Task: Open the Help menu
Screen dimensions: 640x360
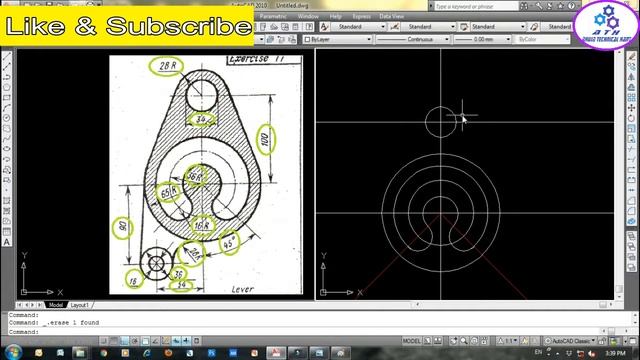Action: click(336, 16)
